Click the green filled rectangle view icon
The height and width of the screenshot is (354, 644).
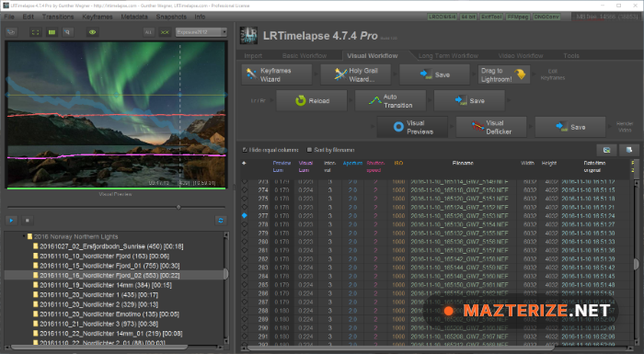click(x=52, y=32)
